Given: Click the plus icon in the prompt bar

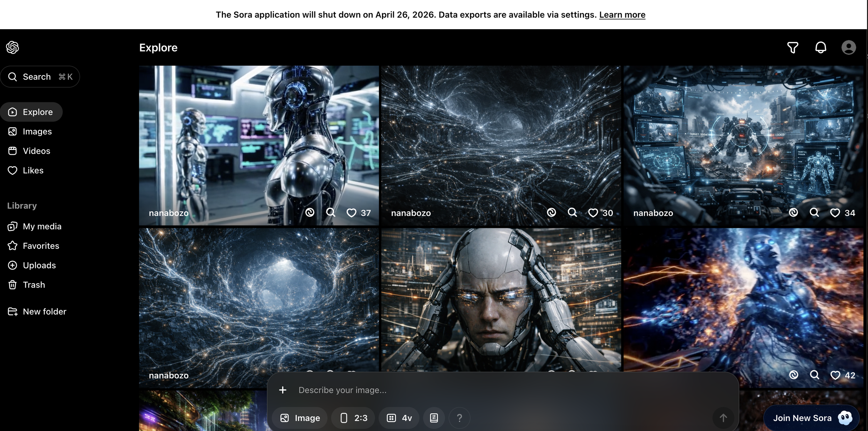Looking at the screenshot, I should (283, 390).
